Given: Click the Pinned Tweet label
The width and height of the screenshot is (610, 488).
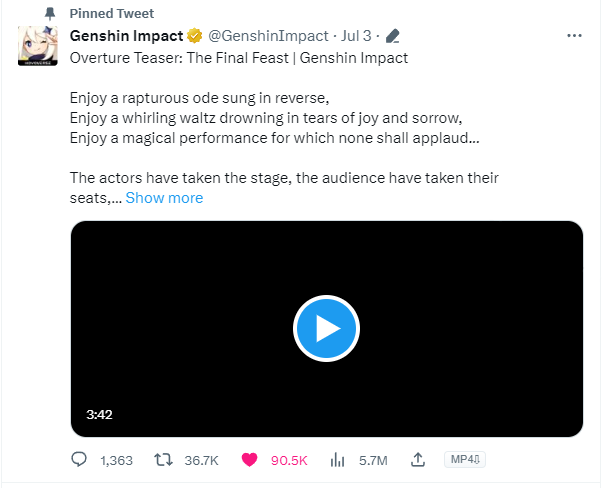Looking at the screenshot, I should pos(112,13).
